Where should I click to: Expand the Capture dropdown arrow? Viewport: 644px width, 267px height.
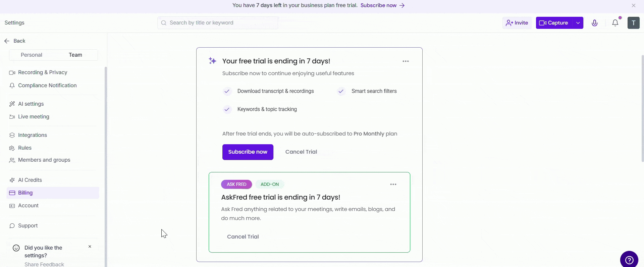click(x=578, y=23)
